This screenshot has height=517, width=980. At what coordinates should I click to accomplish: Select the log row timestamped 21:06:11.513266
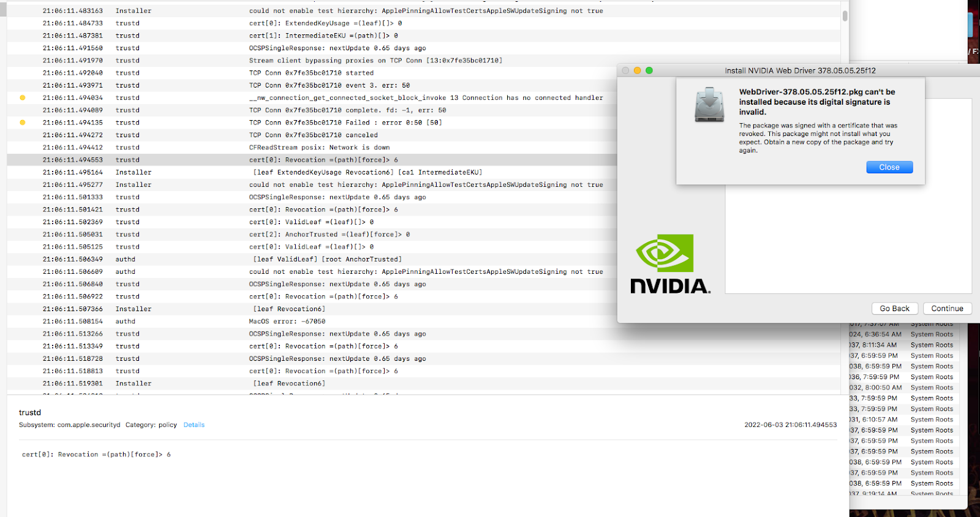point(424,334)
